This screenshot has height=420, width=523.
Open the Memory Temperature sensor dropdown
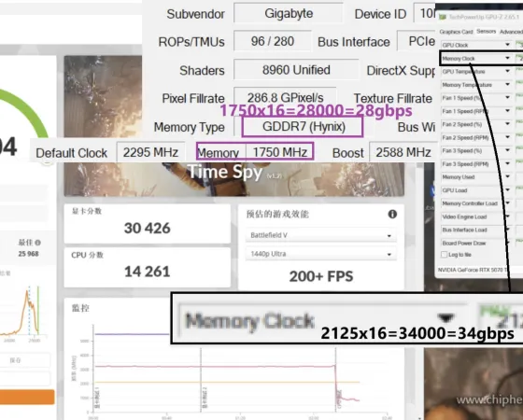point(507,84)
